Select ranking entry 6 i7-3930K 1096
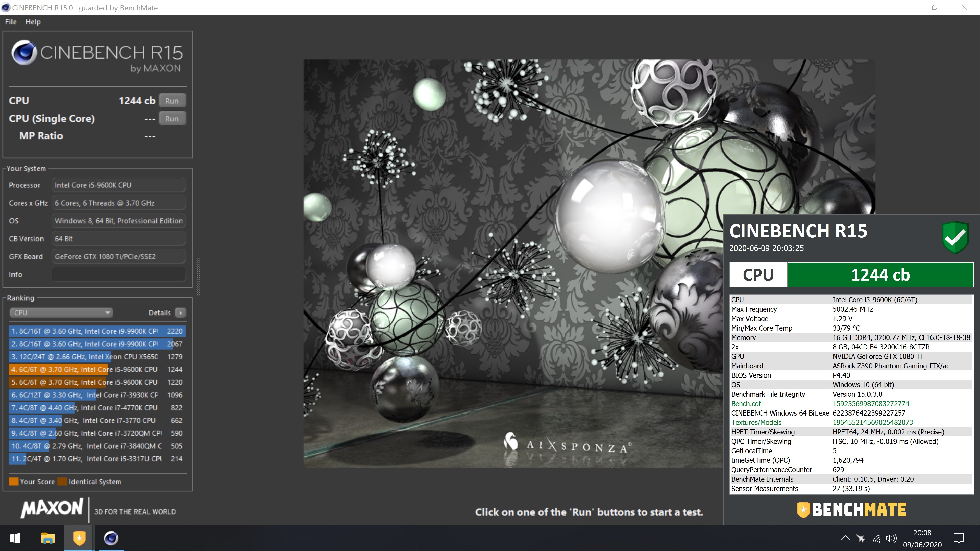The width and height of the screenshot is (980, 551). coord(97,395)
